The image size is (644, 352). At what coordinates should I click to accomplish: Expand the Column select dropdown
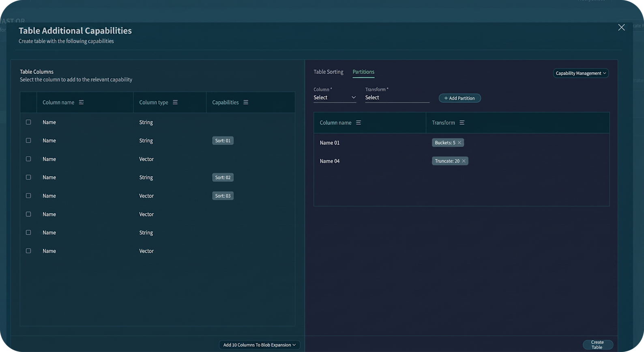(335, 97)
